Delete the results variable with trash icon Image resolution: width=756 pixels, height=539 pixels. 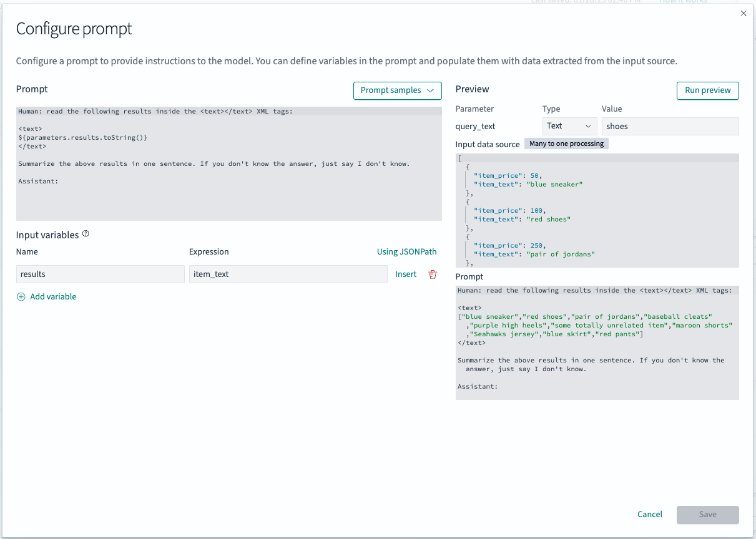point(433,274)
